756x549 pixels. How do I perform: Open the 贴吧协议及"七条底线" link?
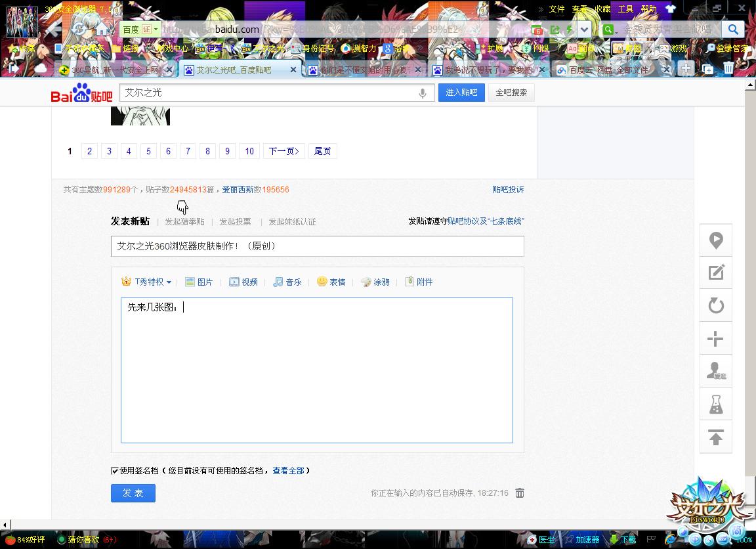click(486, 221)
